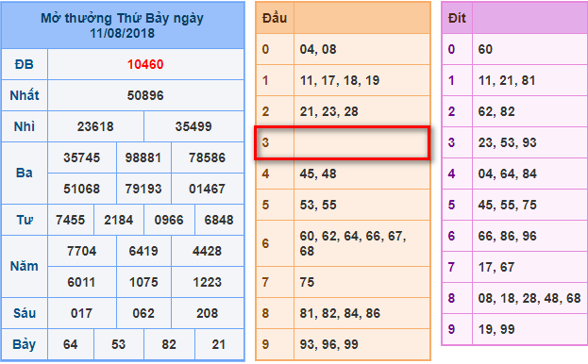
Task: Click seventh prize number 53
Action: 119,344
